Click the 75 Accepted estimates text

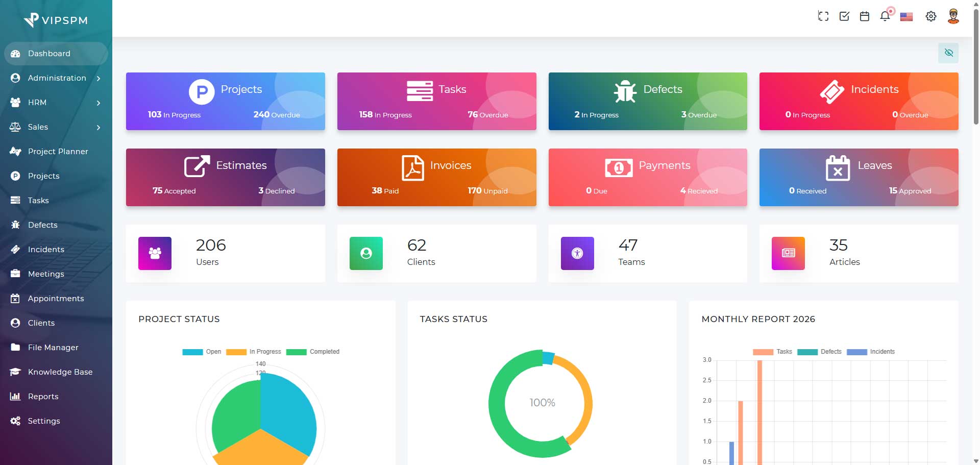click(x=174, y=191)
